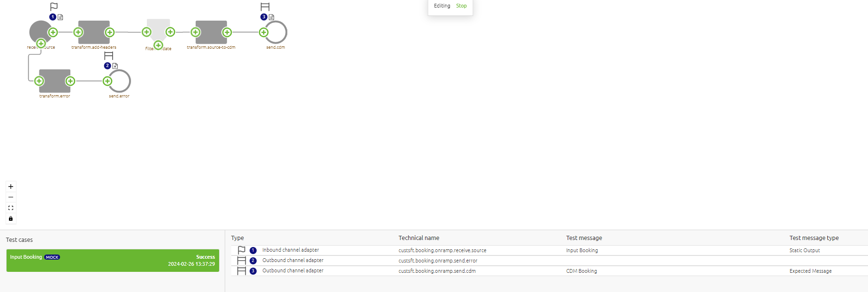Click the inbound flag icon above receive.source
Image resolution: width=868 pixels, height=292 pixels.
[x=54, y=7]
